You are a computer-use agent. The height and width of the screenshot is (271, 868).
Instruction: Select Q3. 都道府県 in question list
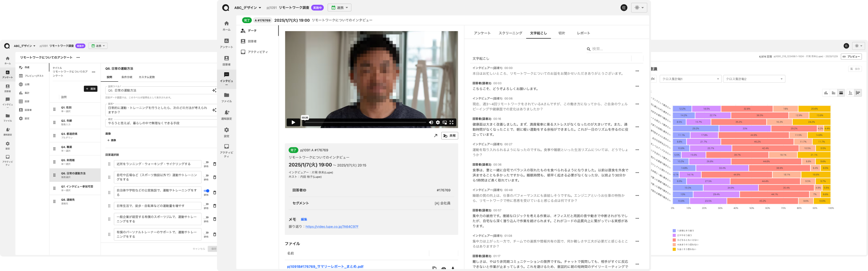[75, 135]
